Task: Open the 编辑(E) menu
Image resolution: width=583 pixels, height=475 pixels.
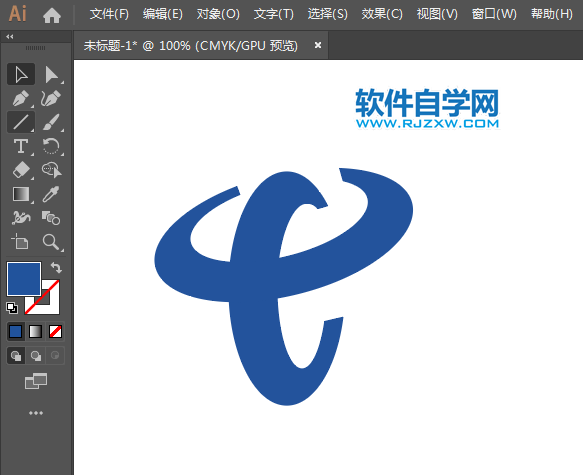Action: (163, 14)
